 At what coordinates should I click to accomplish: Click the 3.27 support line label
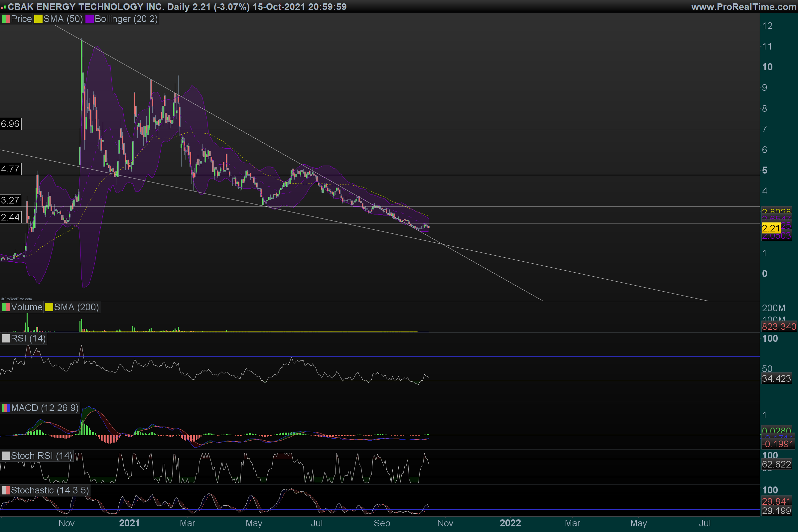point(11,200)
